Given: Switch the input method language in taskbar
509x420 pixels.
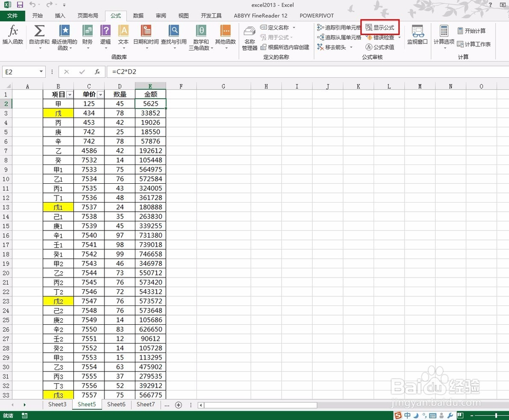Looking at the screenshot, I should (408, 415).
